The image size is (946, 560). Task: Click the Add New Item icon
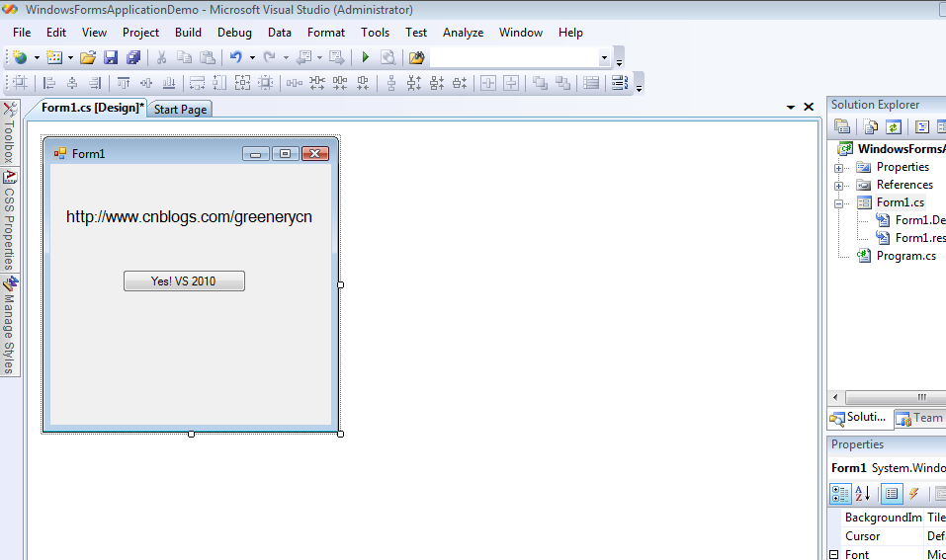(54, 57)
